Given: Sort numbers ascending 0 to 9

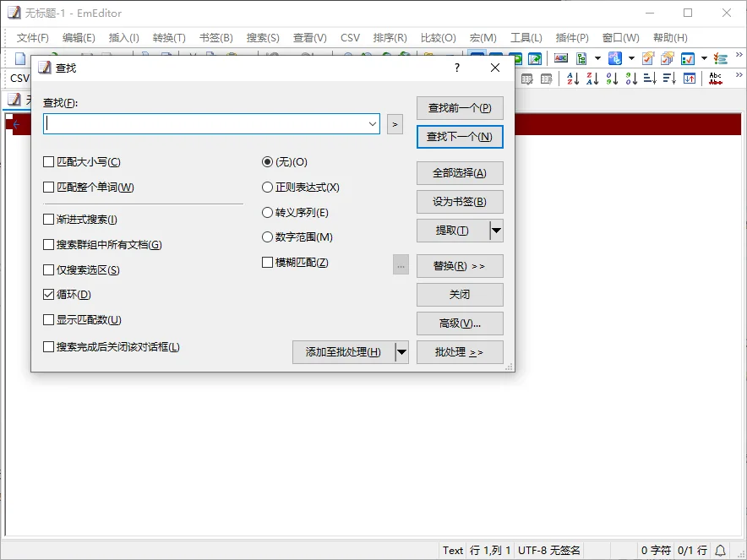Looking at the screenshot, I should pos(612,79).
